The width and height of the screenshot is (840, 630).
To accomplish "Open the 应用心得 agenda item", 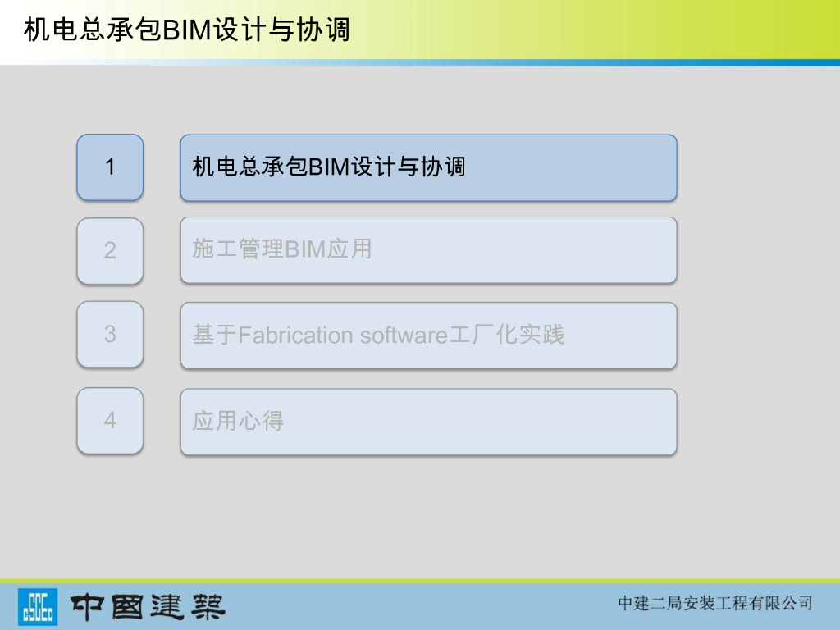I will tap(428, 422).
